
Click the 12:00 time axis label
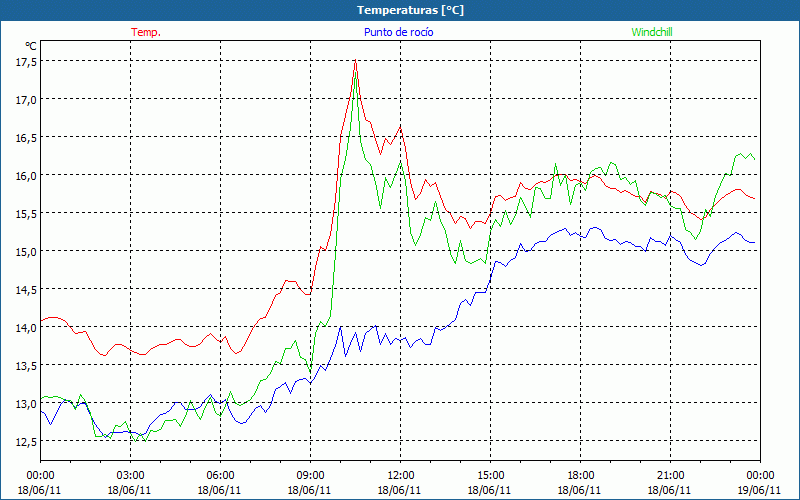pos(400,476)
